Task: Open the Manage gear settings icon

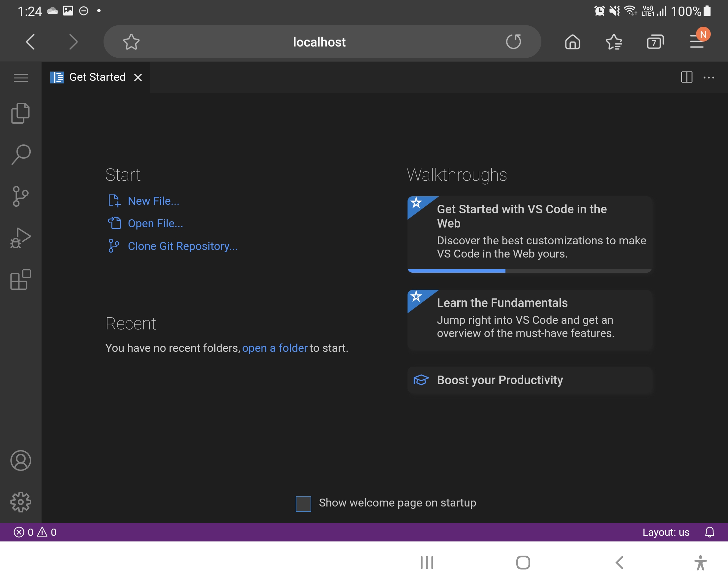Action: (20, 502)
